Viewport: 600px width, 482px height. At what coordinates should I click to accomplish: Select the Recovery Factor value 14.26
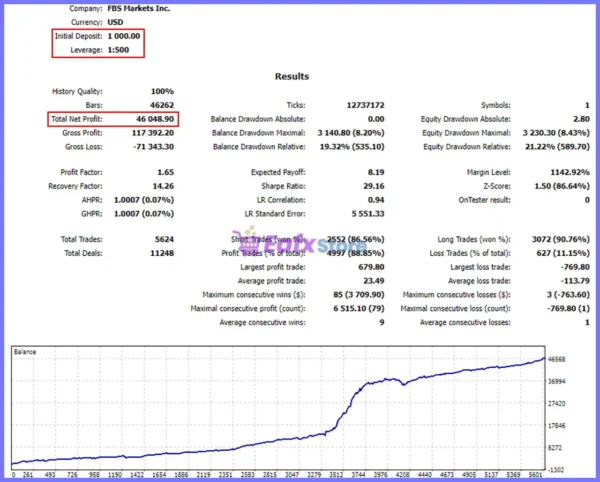(x=163, y=186)
